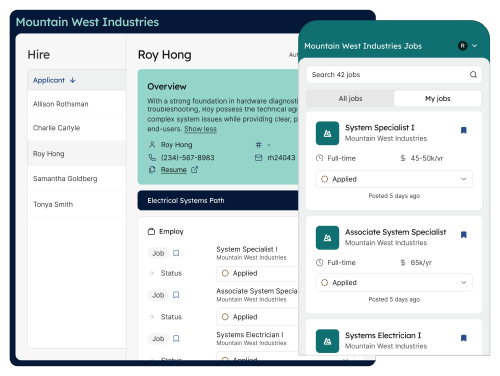Click the dollar icon beside 65k/yr
Viewport: 500px width, 376px height.
403,263
